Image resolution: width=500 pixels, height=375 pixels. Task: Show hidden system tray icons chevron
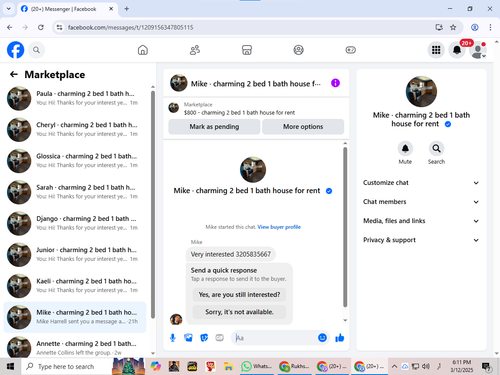(394, 367)
